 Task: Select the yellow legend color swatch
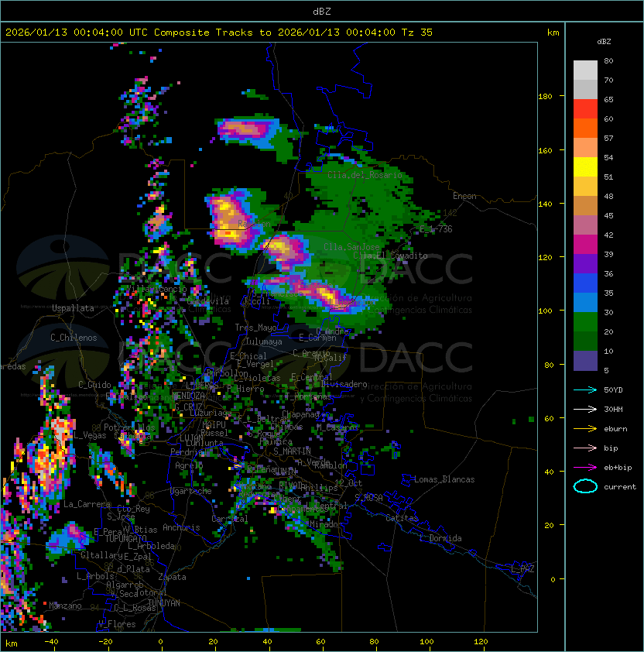click(x=585, y=166)
